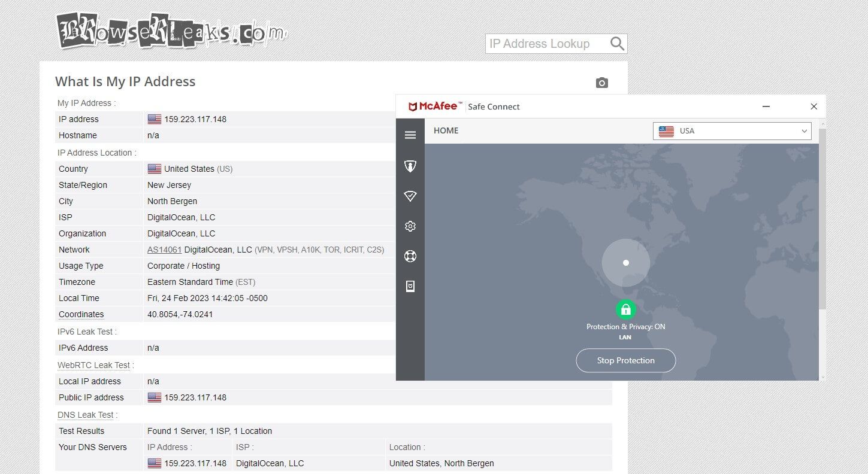The height and width of the screenshot is (474, 868).
Task: Click 'United States, North Bergen' DNS location
Action: coord(441,463)
